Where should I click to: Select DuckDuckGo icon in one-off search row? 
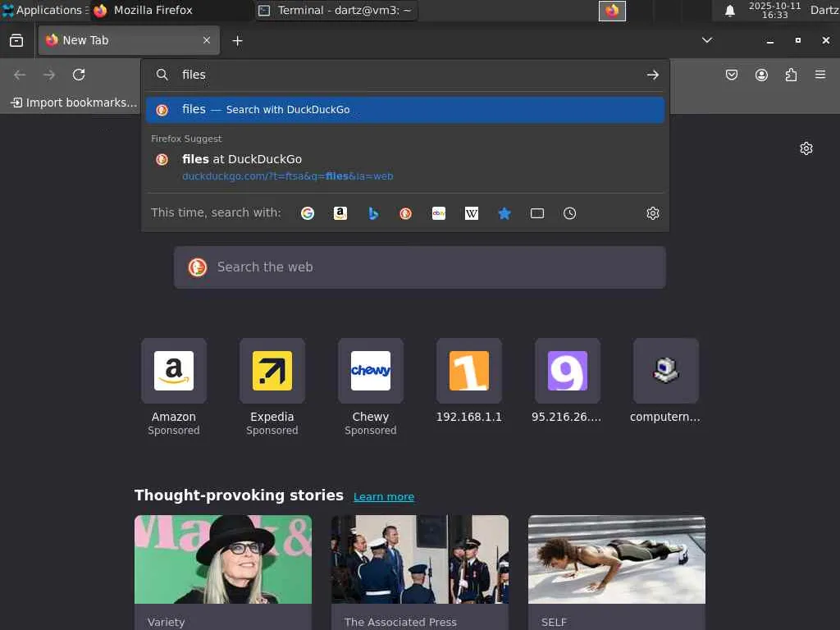[x=405, y=213]
